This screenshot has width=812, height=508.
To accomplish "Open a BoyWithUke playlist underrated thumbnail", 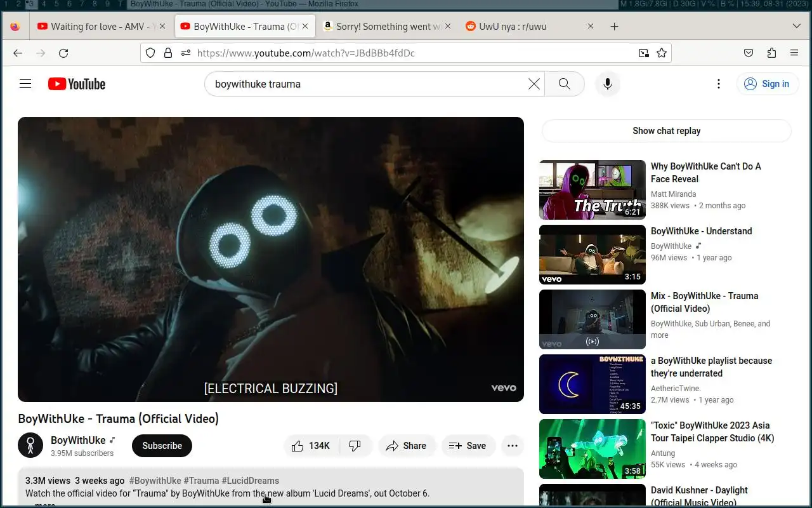I will pyautogui.click(x=593, y=384).
